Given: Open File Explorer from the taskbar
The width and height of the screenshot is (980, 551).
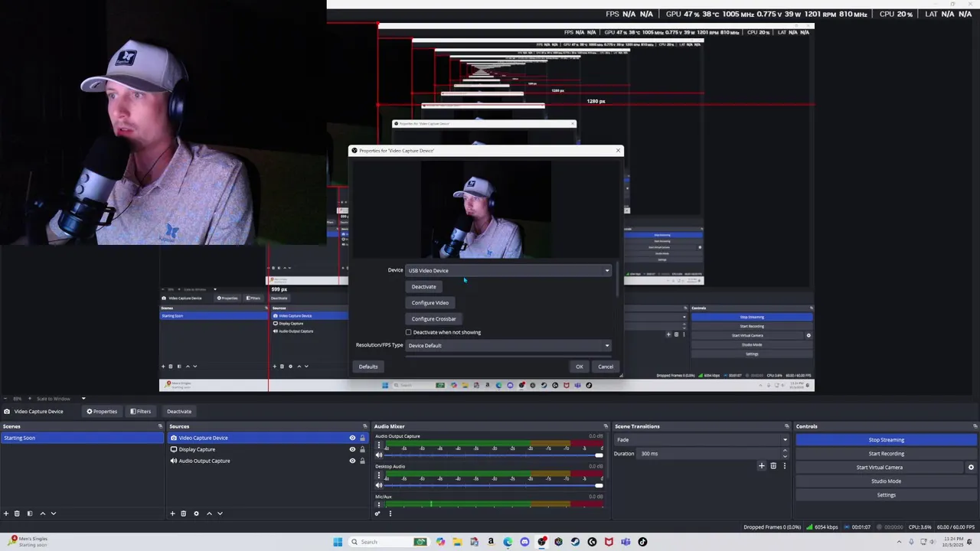Looking at the screenshot, I should [457, 542].
